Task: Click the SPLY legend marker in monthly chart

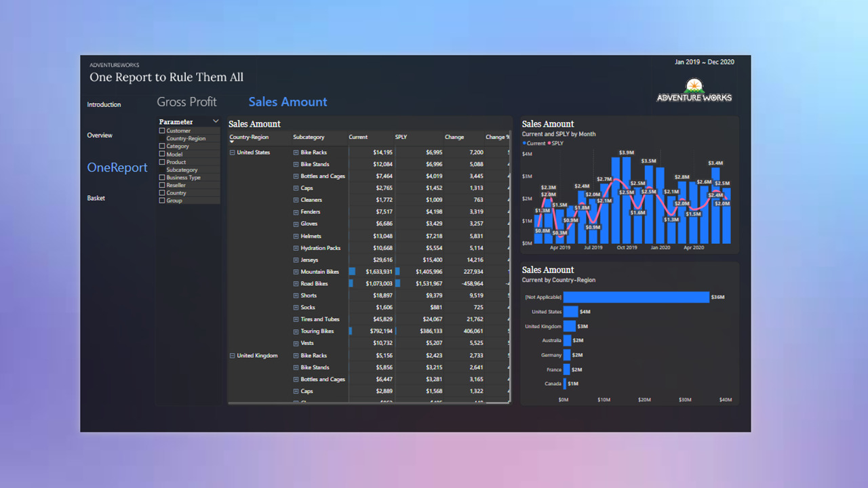Action: 549,144
